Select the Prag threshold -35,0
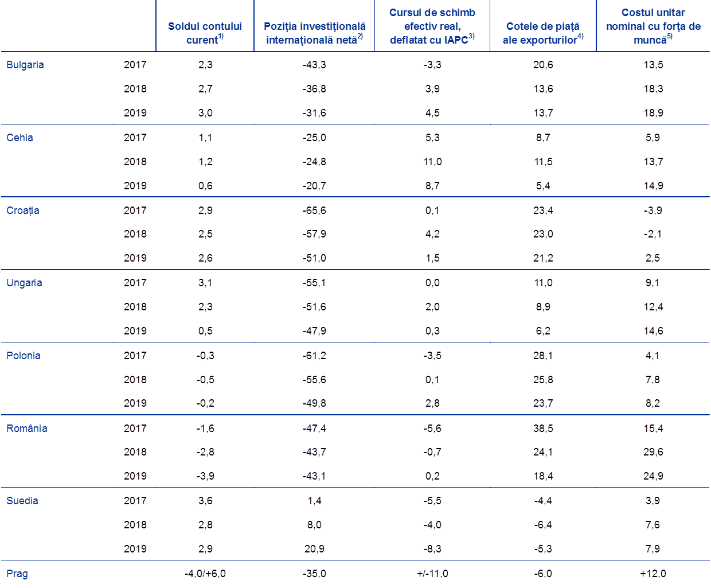This screenshot has width=711, height=588. click(314, 574)
